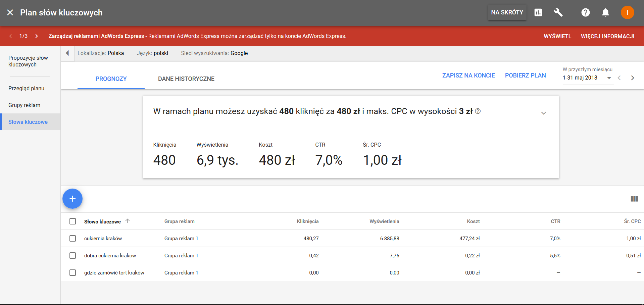Go to previous notification in red banner
The image size is (644, 305).
tap(11, 36)
